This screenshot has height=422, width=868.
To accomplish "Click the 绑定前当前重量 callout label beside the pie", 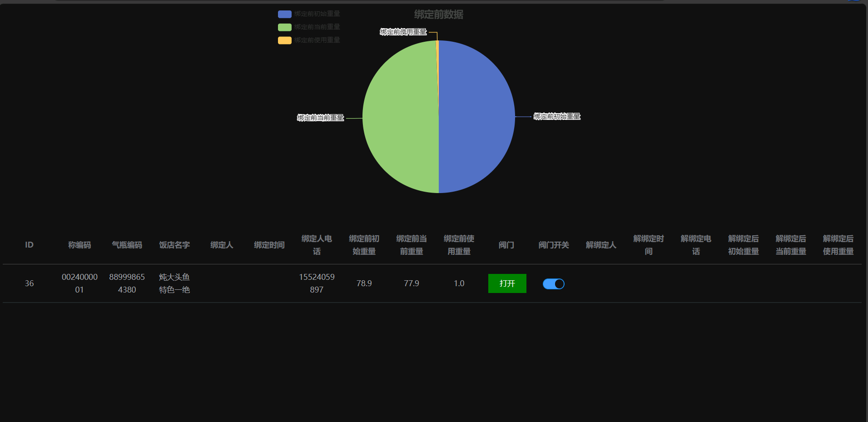I will click(320, 118).
